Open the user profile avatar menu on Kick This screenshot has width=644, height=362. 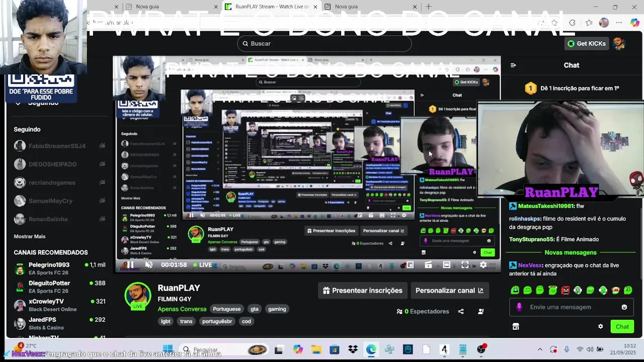(619, 44)
